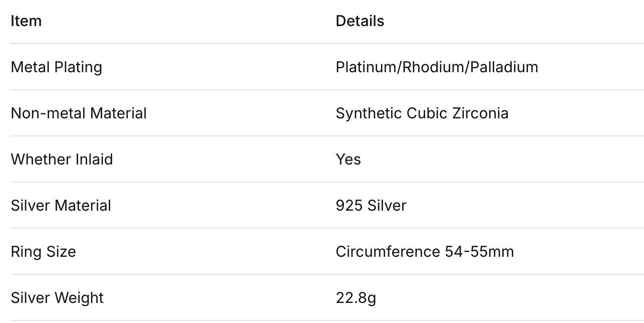Click the "54-55mm" ring measurement
The image size is (644, 323).
479,252
